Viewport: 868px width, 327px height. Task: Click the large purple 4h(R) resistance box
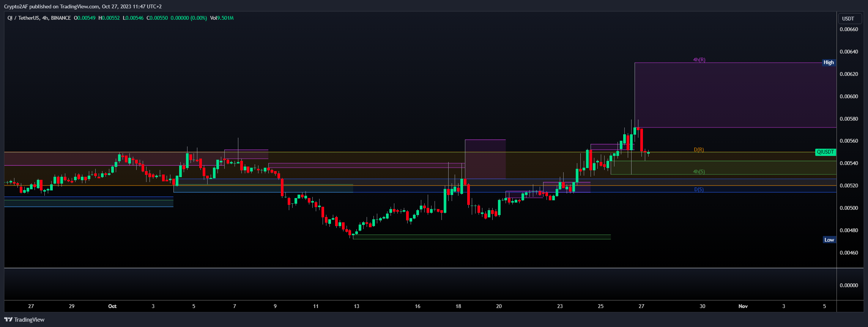point(735,95)
